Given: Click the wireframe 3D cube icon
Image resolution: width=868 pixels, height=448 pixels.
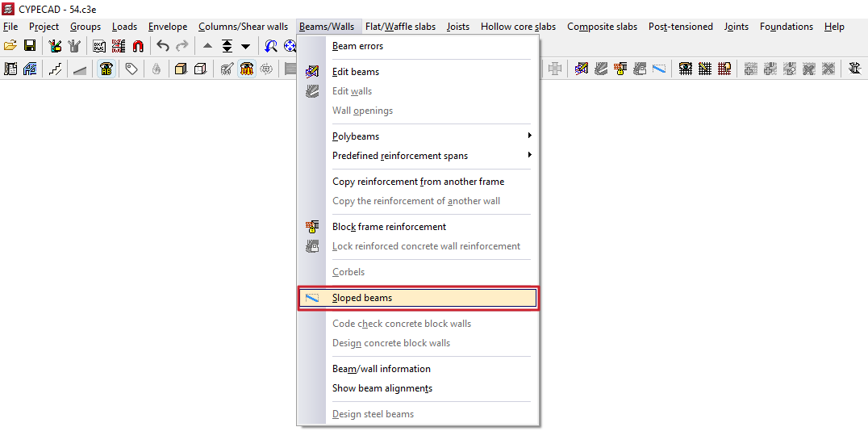Looking at the screenshot, I should pyautogui.click(x=200, y=69).
